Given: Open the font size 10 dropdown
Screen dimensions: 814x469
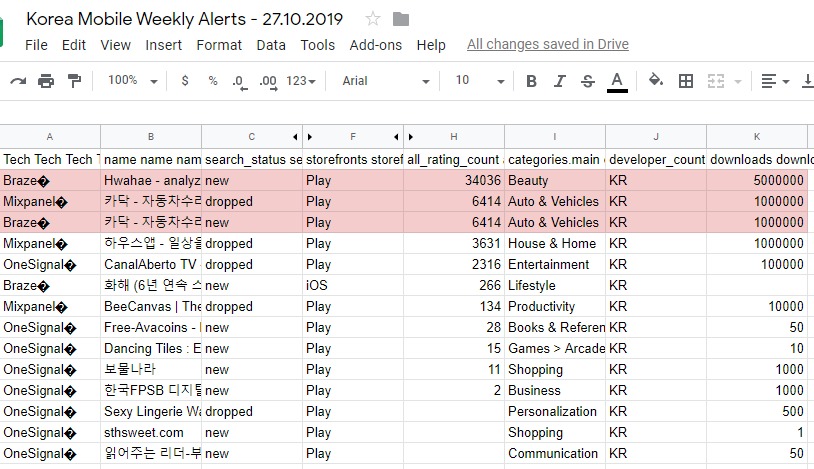Looking at the screenshot, I should (x=475, y=81).
